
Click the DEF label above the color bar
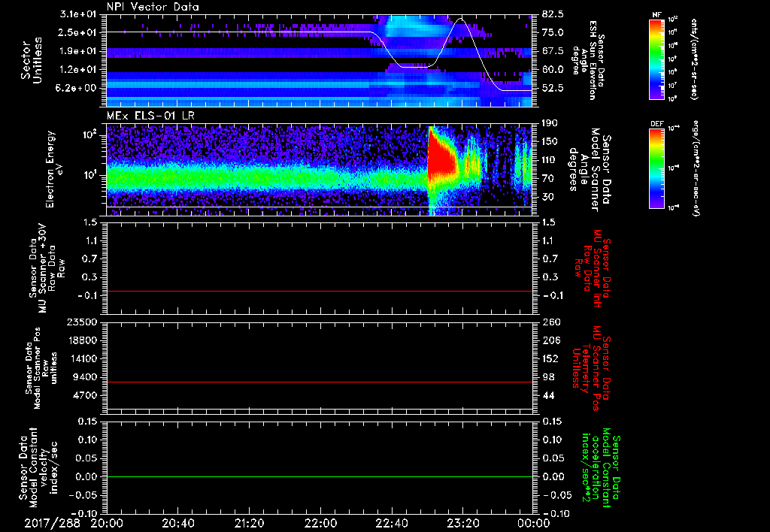[657, 124]
